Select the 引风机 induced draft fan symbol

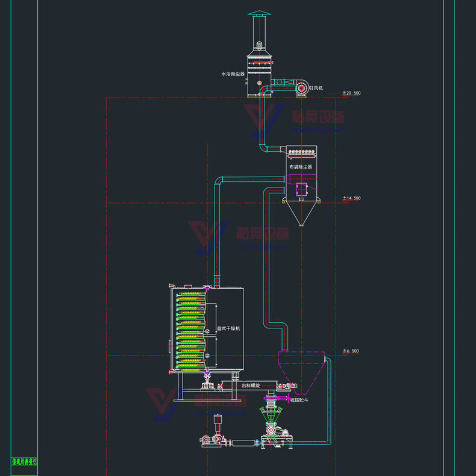(301, 89)
